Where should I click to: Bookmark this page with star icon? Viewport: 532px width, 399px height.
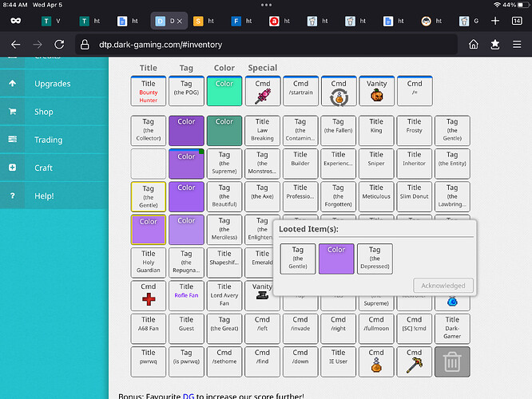coord(495,45)
